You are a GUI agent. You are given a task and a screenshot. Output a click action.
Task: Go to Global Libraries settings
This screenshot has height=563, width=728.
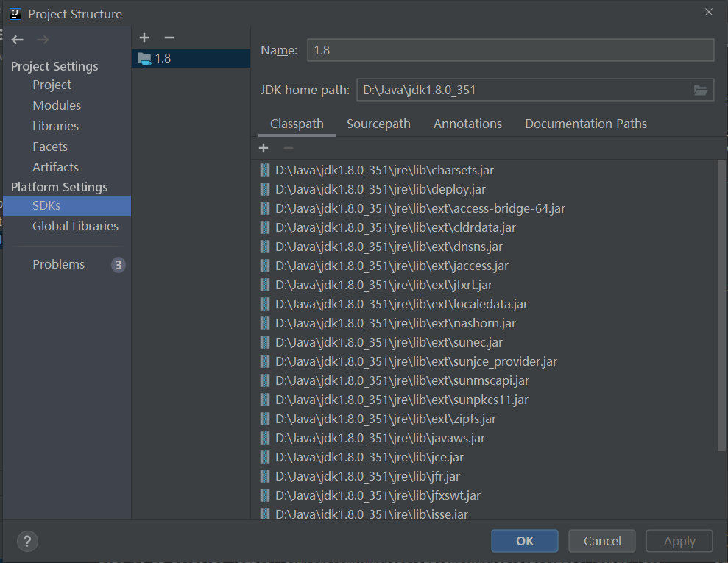coord(75,226)
